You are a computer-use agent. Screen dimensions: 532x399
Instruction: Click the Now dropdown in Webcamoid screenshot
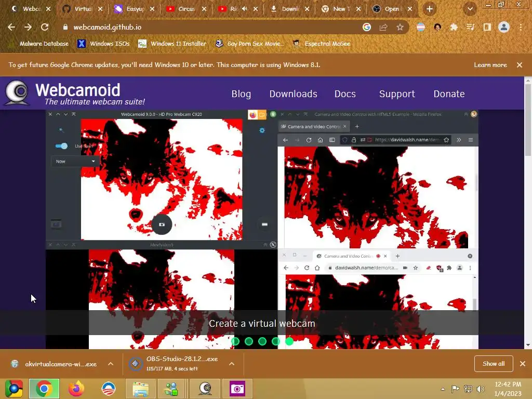pos(75,162)
